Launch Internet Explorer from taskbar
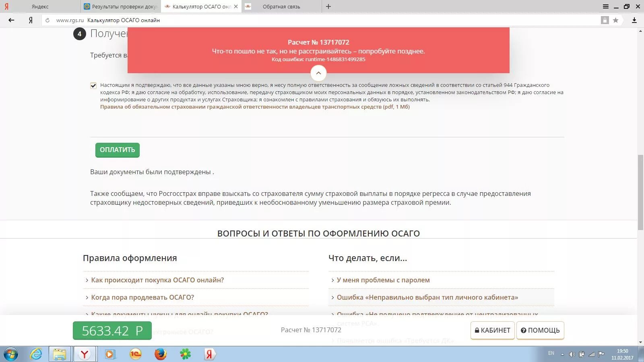The width and height of the screenshot is (644, 362). 36,354
